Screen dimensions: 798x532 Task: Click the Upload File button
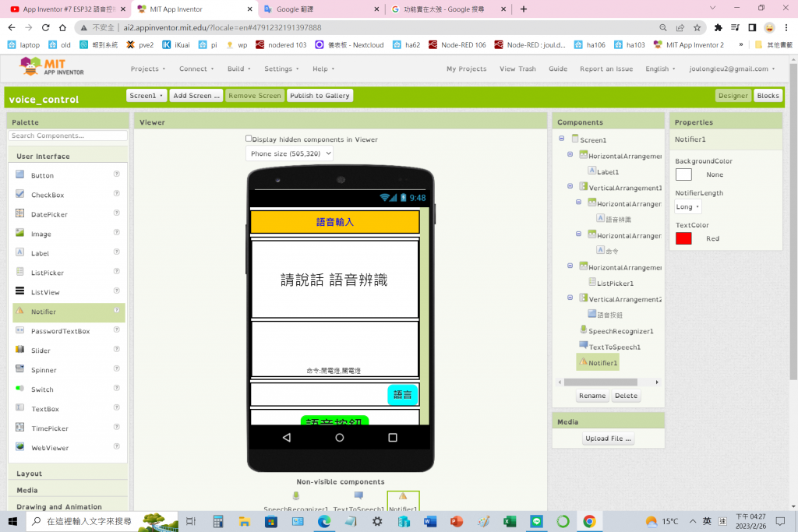tap(608, 439)
